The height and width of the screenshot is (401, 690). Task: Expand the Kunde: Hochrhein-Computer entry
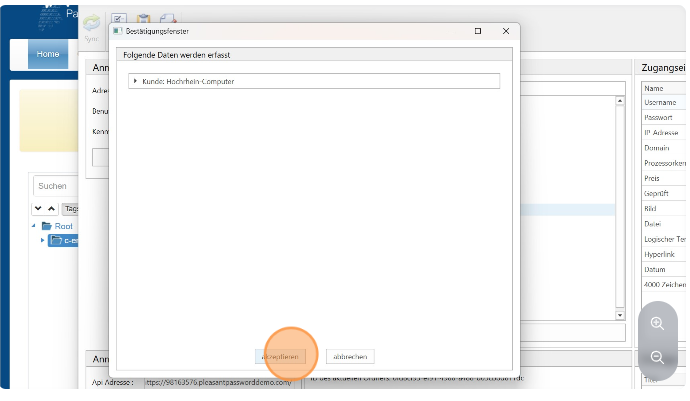[135, 80]
